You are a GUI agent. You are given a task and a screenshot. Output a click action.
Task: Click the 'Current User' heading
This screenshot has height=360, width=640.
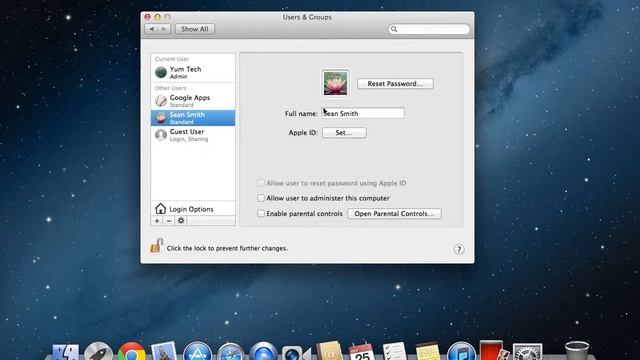click(172, 59)
